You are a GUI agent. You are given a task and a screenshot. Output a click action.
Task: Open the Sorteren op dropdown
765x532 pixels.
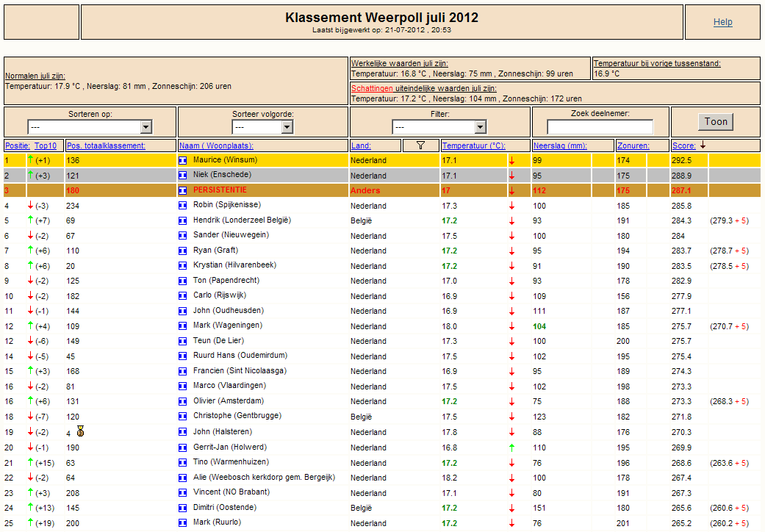click(x=90, y=127)
